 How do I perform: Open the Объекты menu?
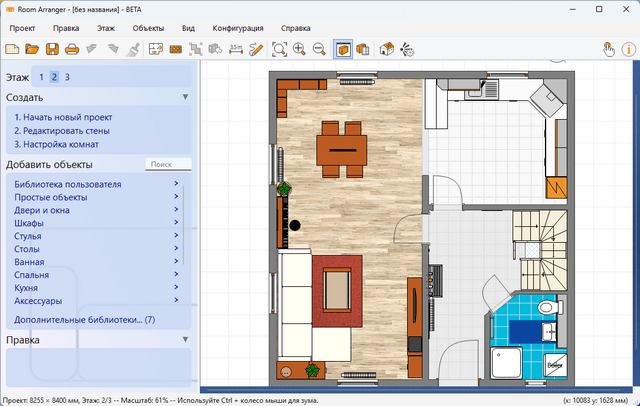(x=149, y=28)
